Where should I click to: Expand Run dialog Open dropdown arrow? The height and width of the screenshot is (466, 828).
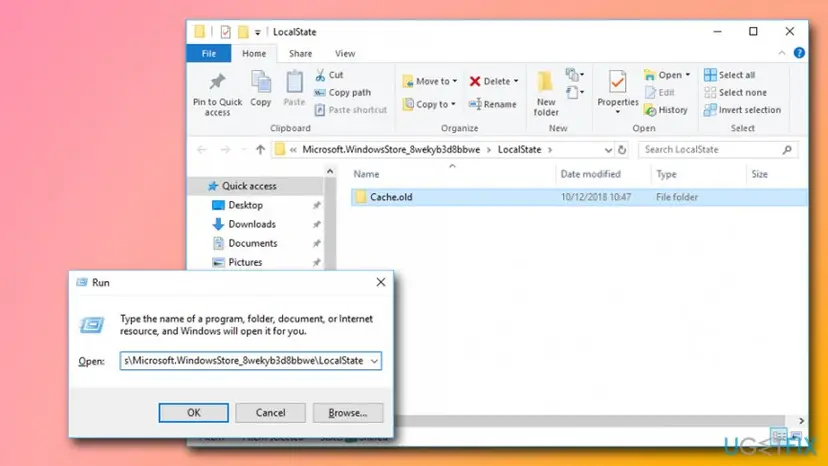tap(374, 361)
